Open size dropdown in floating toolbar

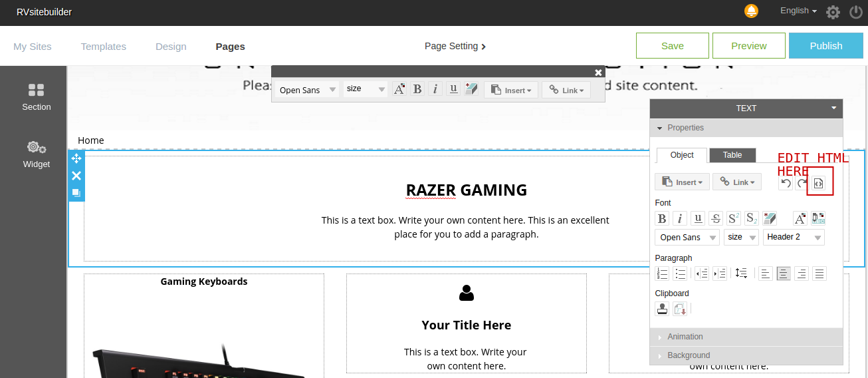tap(366, 89)
